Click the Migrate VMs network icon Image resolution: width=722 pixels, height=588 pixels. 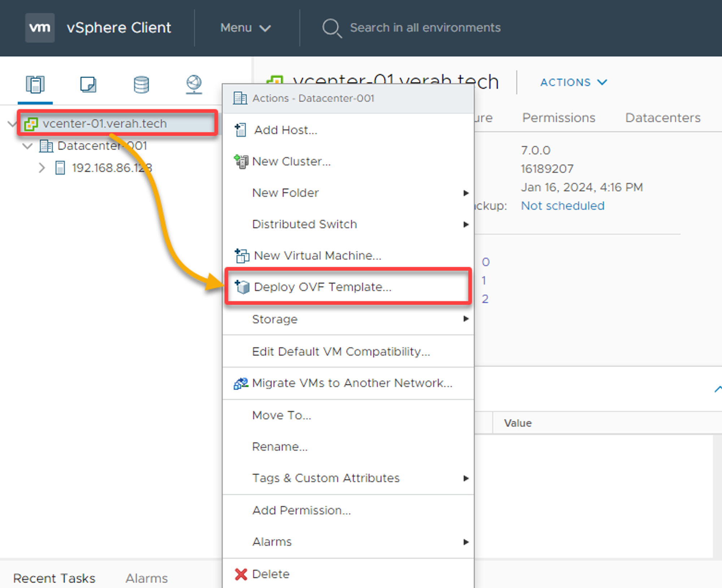pyautogui.click(x=240, y=383)
